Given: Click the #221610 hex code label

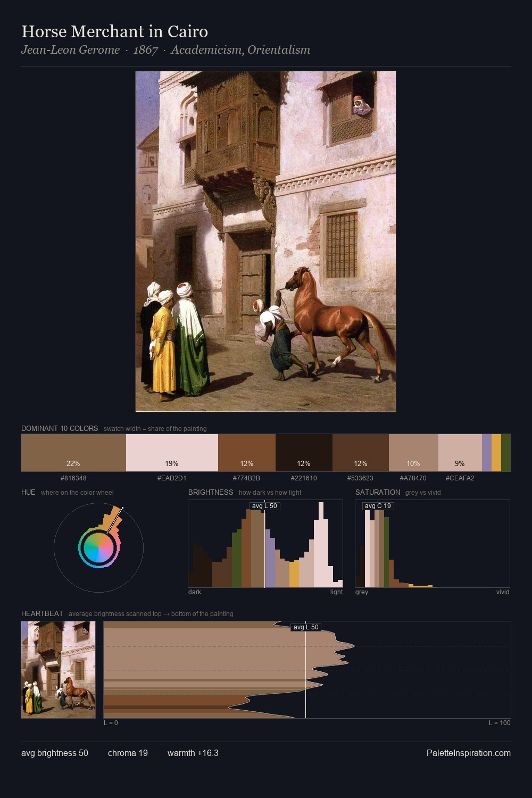Looking at the screenshot, I should pyautogui.click(x=304, y=478).
